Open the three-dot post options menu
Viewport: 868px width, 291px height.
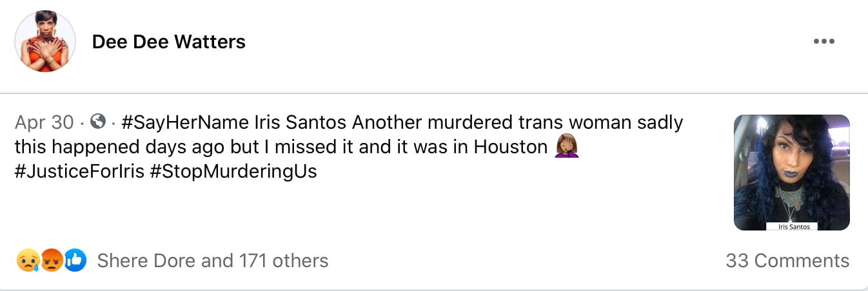point(824,42)
